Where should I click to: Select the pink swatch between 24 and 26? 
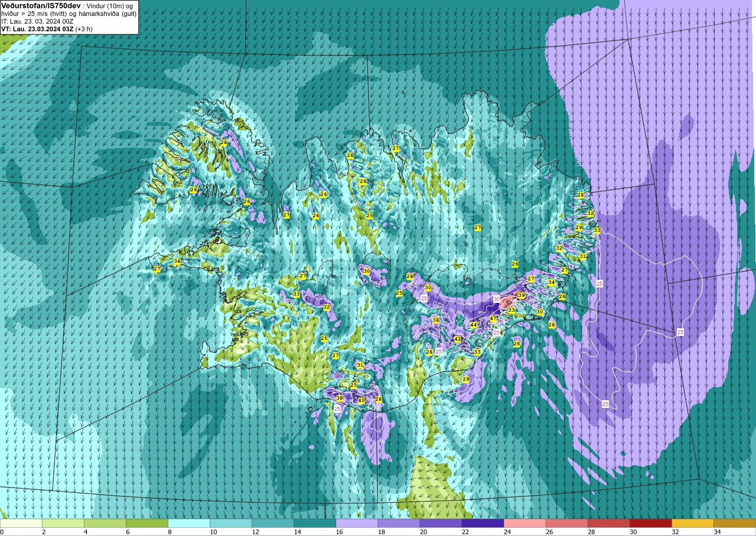coord(524,523)
